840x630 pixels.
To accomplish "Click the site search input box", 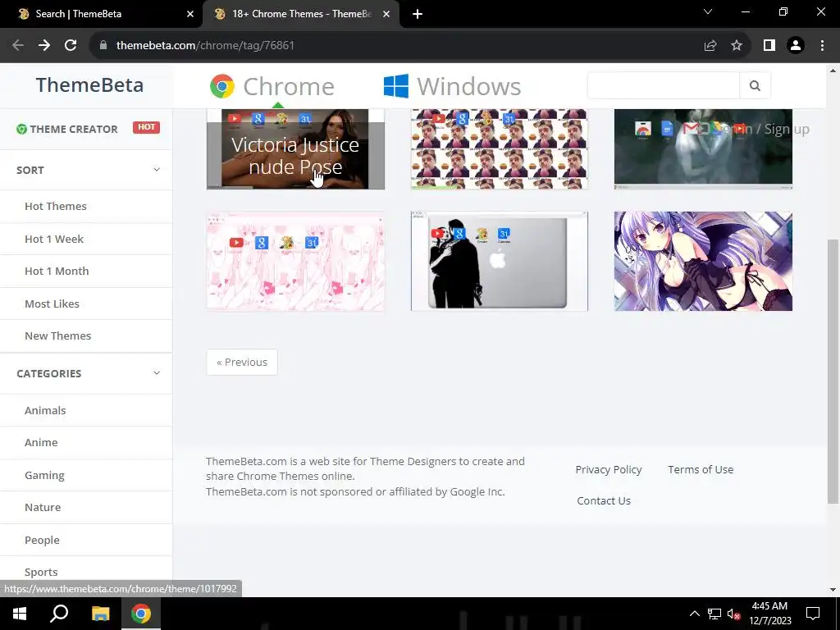I will tap(663, 85).
